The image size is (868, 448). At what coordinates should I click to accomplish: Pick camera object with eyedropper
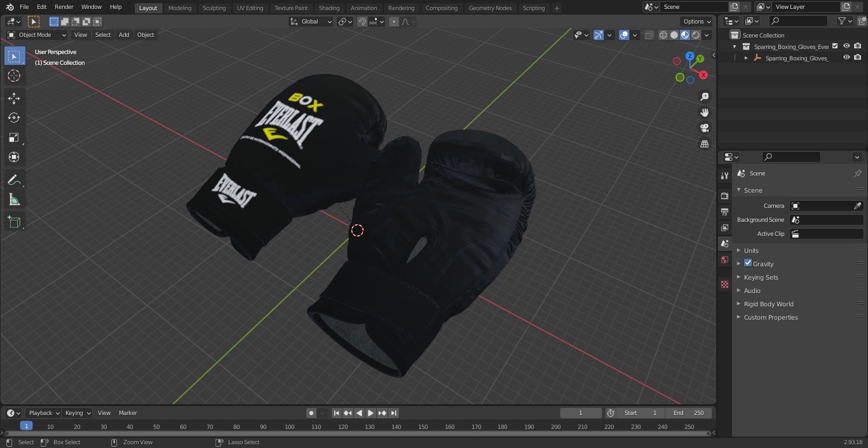click(x=857, y=206)
